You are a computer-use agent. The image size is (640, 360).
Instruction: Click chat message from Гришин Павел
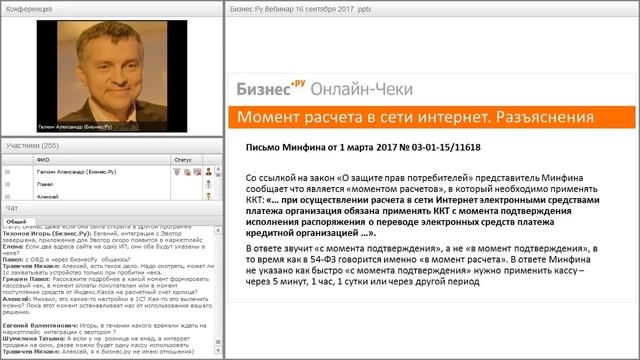coord(106,285)
